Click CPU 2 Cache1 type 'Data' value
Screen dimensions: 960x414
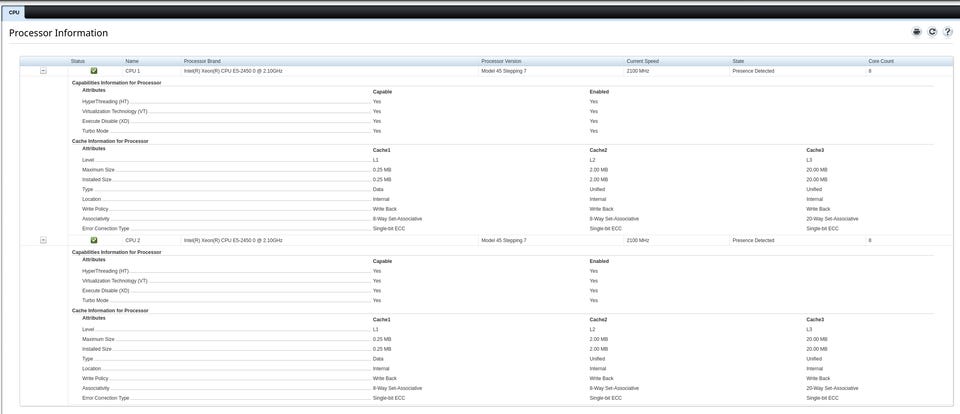tap(378, 359)
